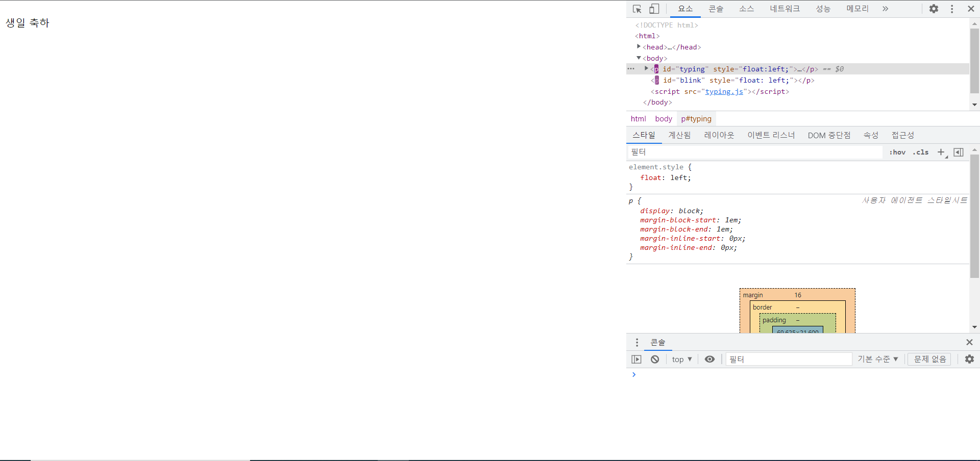Viewport: 980px width, 461px height.
Task: Activate the element inspector picker icon
Action: [x=637, y=9]
